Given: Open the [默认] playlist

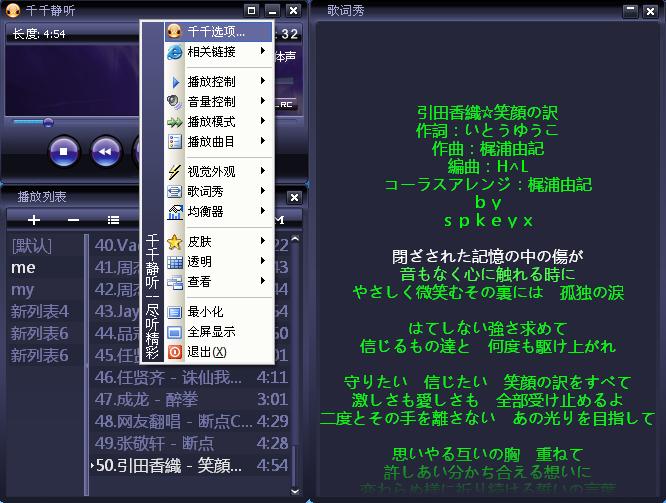Looking at the screenshot, I should point(31,246).
